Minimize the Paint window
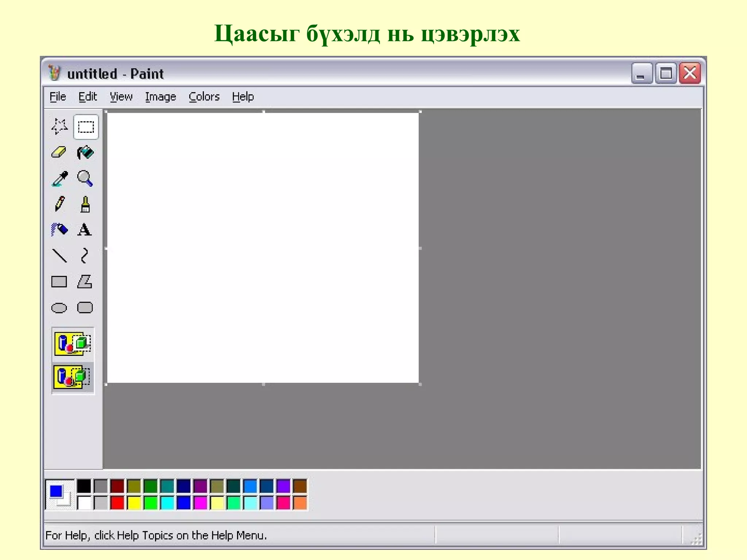Screen dimensions: 747x560 [x=642, y=73]
